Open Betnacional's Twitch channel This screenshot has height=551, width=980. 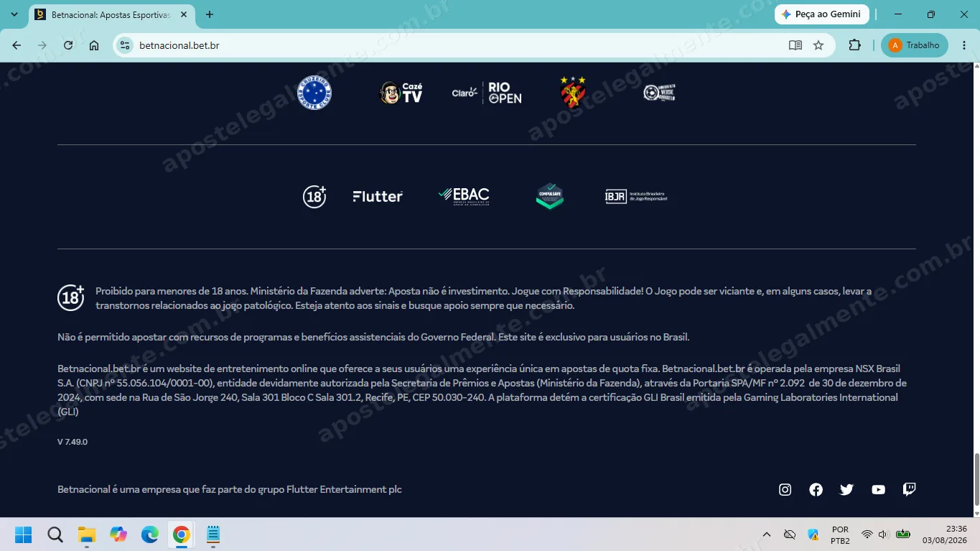click(x=909, y=489)
